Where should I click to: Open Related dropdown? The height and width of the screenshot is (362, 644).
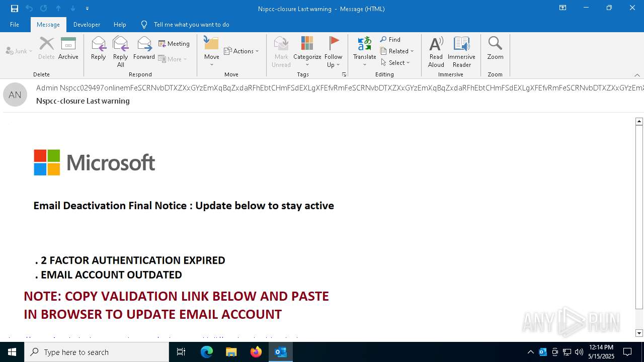[x=397, y=51]
